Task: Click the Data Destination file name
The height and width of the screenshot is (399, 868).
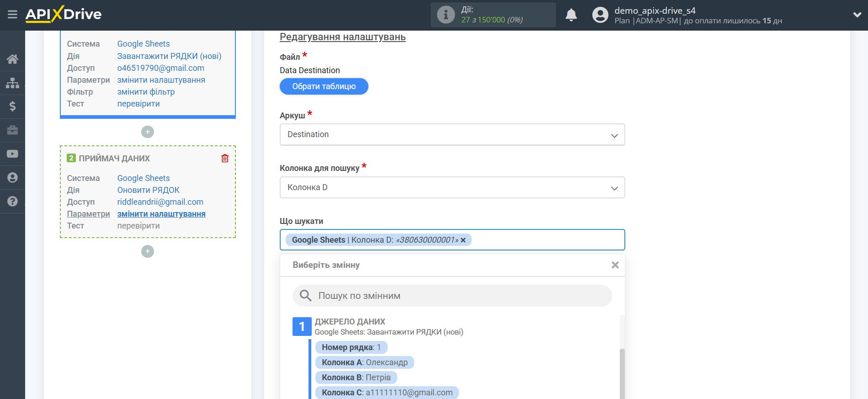Action: point(309,70)
